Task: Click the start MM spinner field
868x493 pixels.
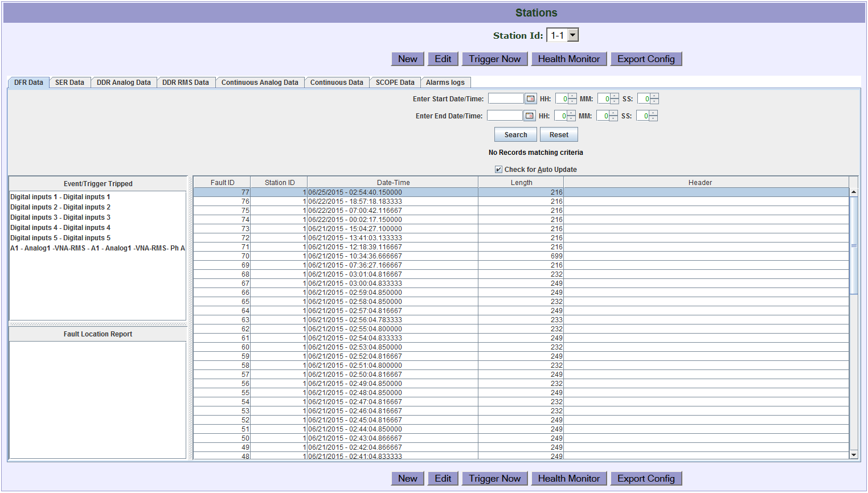Action: [604, 98]
